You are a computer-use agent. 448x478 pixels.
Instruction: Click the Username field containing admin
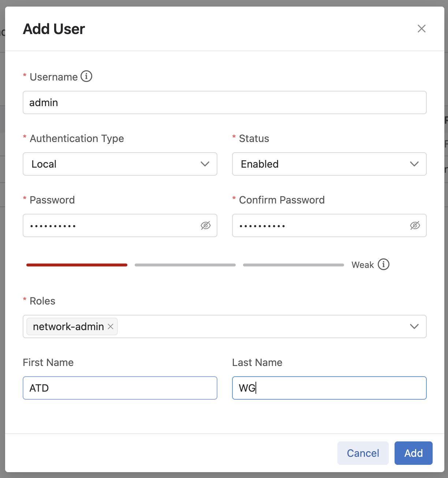[224, 102]
